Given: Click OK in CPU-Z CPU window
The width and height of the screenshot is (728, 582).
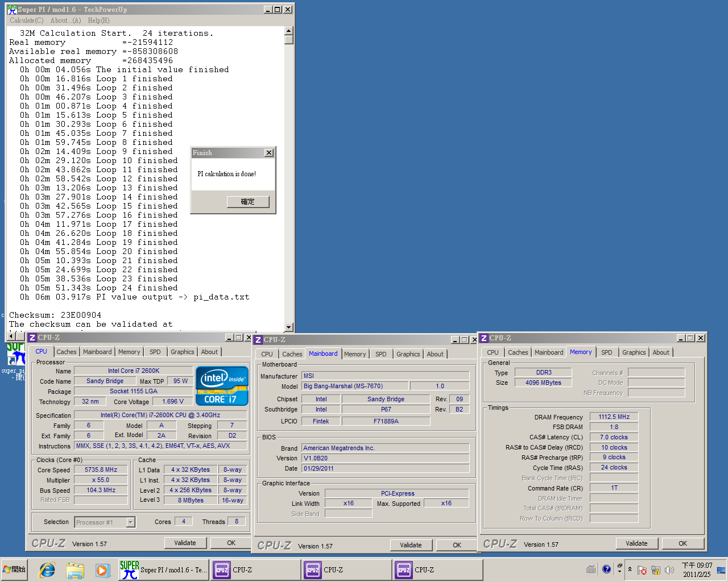Looking at the screenshot, I should (x=231, y=543).
